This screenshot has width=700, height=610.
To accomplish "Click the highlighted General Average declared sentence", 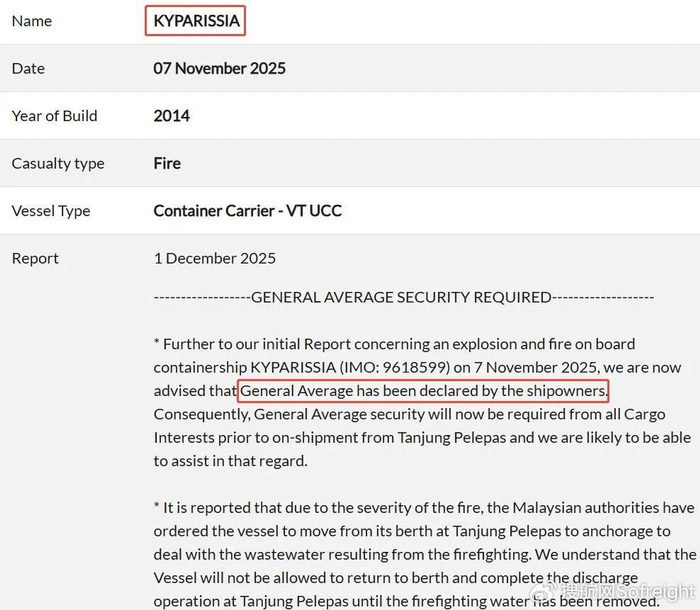I will point(423,390).
